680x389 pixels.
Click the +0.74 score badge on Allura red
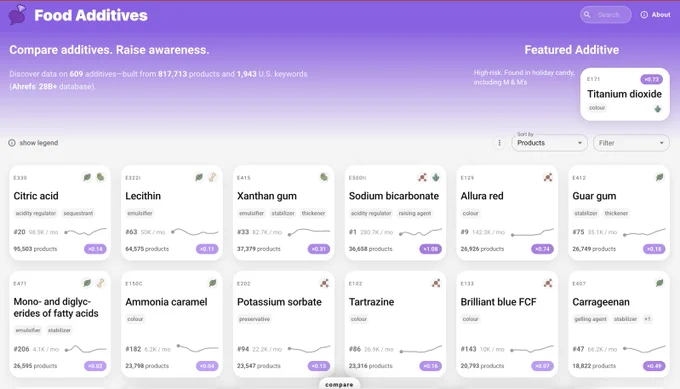[x=543, y=249]
